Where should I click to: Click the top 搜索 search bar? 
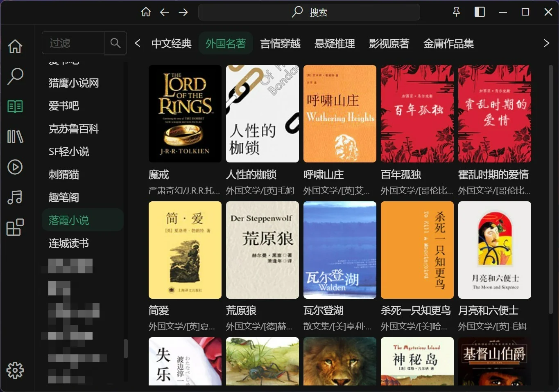point(309,12)
